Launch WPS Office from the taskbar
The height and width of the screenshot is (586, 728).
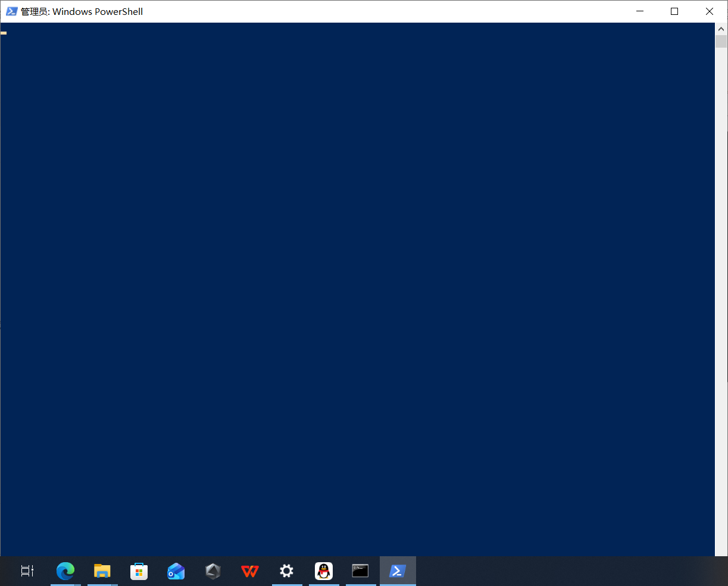pyautogui.click(x=250, y=572)
